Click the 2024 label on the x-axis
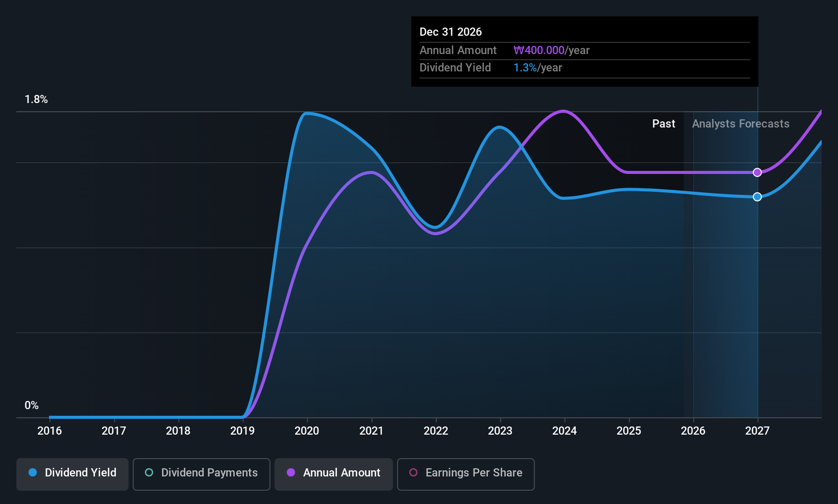This screenshot has height=504, width=838. pos(564,431)
